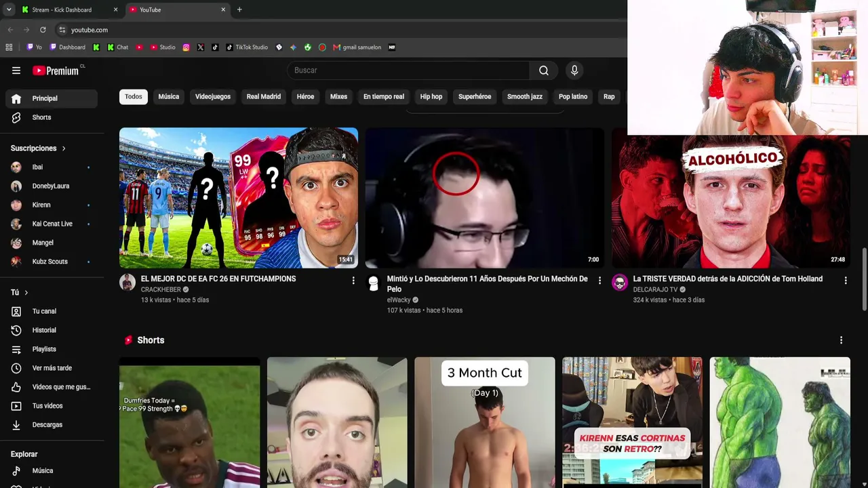This screenshot has height=488, width=868.
Task: Open Ver más tarde list
Action: [x=52, y=368]
